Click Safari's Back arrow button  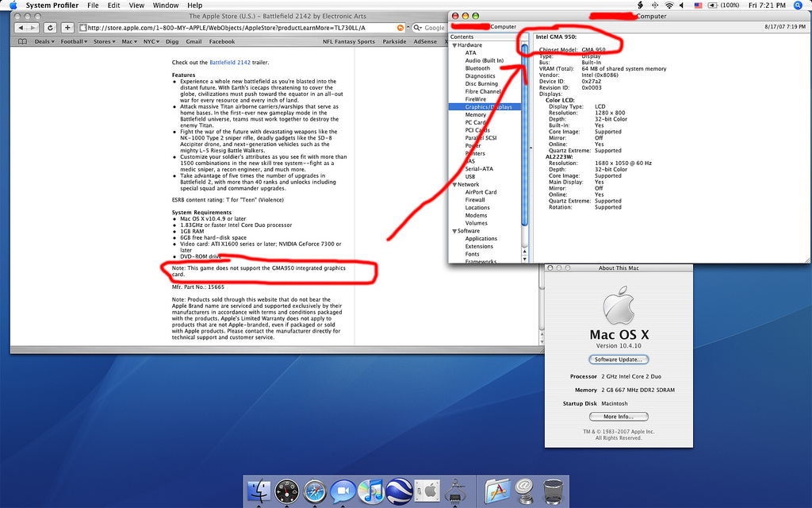coord(21,28)
